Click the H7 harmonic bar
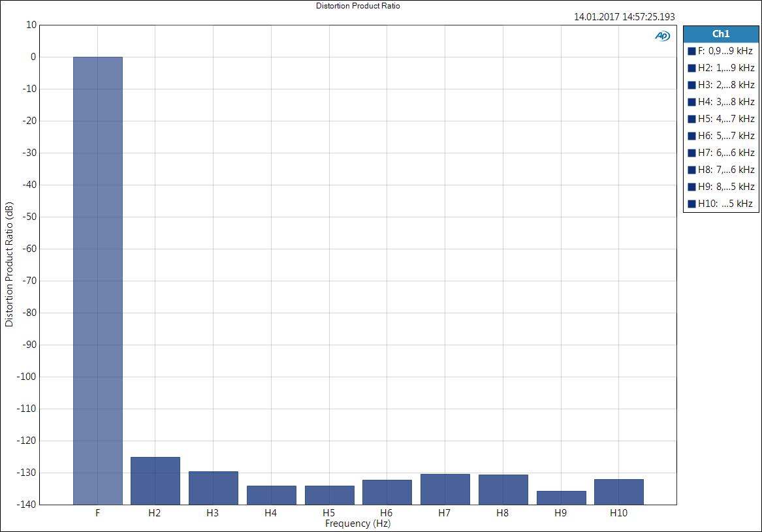The height and width of the screenshot is (532, 762). 445,490
